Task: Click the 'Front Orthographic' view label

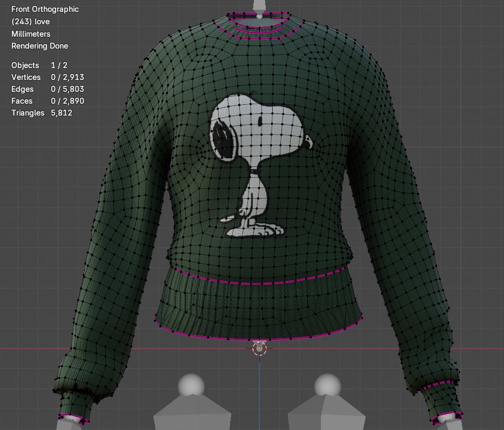Action: (45, 9)
